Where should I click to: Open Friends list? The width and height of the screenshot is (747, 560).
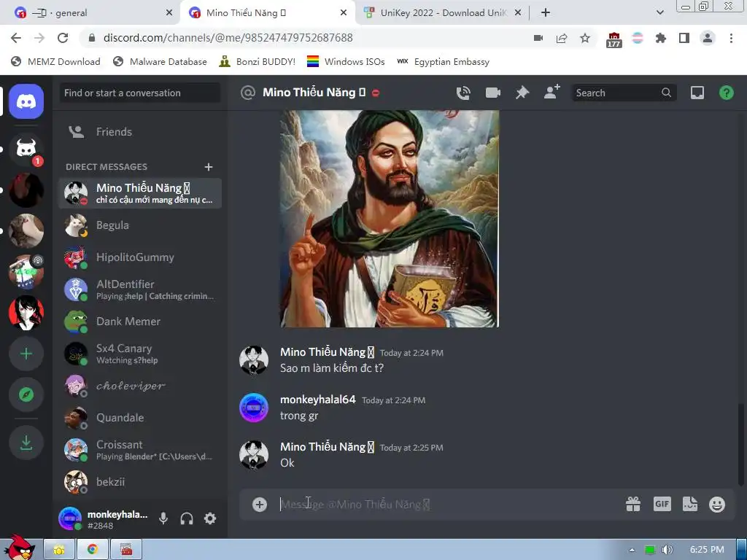tap(140, 132)
